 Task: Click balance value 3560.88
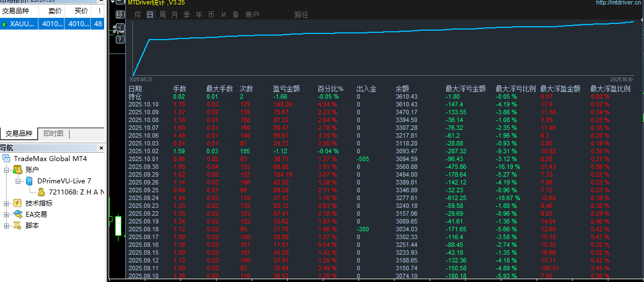406,167
